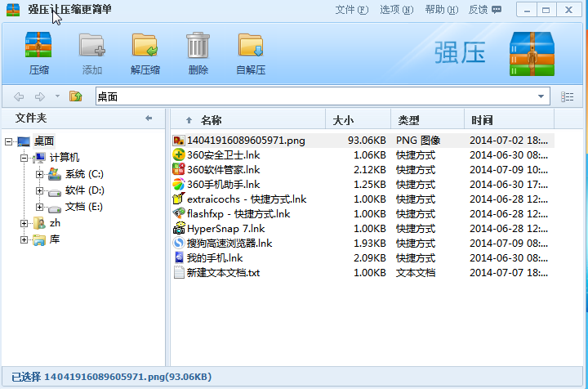
Task: Click the 添加 add folder icon
Action: pyautogui.click(x=91, y=46)
